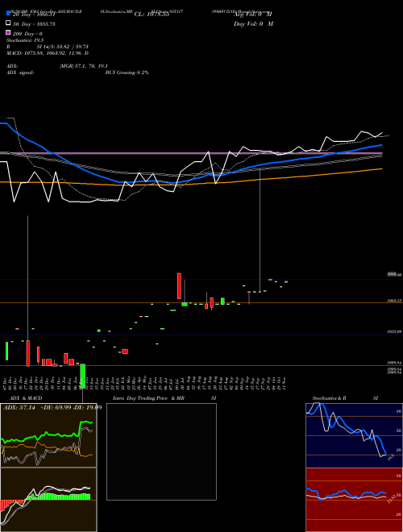Click the 'Day Vol: 0 M' label
The height and width of the screenshot is (532, 403).
pyautogui.click(x=253, y=23)
